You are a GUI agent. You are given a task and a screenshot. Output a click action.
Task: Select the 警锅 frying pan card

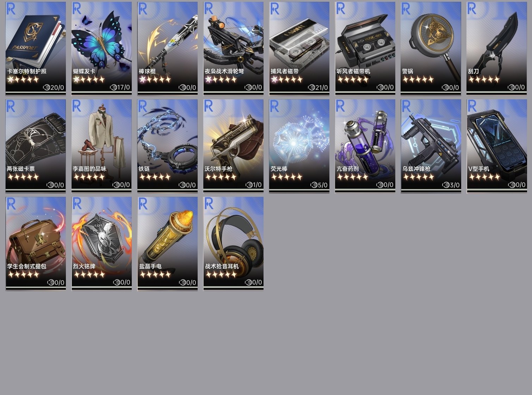click(x=431, y=48)
